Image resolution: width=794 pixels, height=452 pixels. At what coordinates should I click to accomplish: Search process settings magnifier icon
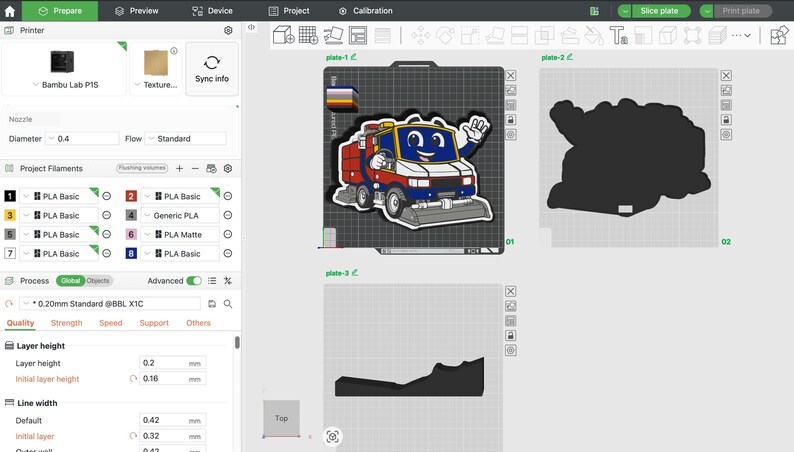coord(228,304)
